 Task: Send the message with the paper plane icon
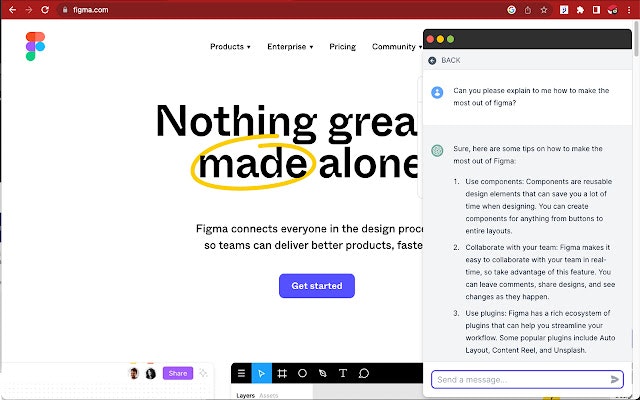[x=614, y=380]
